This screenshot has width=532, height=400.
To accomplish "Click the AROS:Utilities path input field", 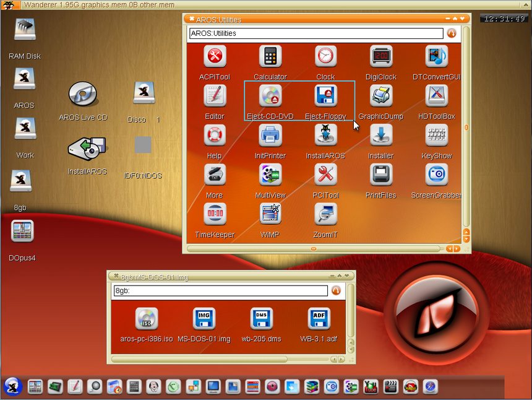I will 315,33.
